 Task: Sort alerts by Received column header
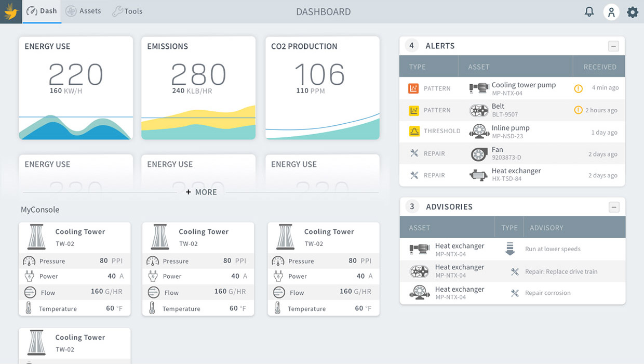599,67
